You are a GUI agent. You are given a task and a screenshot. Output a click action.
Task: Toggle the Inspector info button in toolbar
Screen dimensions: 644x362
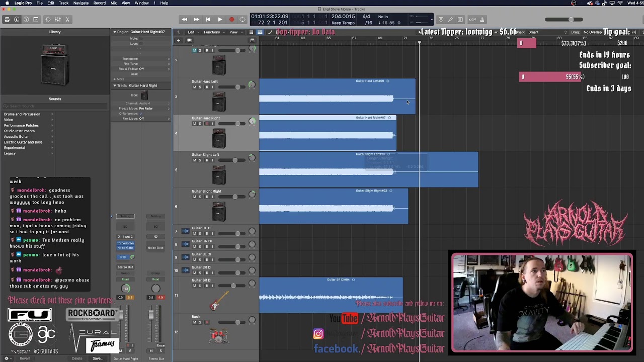(x=17, y=20)
